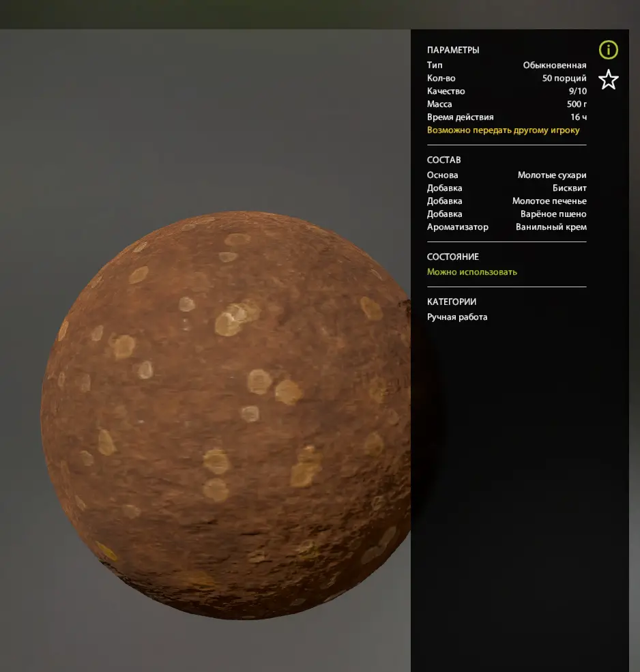Click the 'Время действия' label
The width and height of the screenshot is (640, 672).
click(x=460, y=117)
